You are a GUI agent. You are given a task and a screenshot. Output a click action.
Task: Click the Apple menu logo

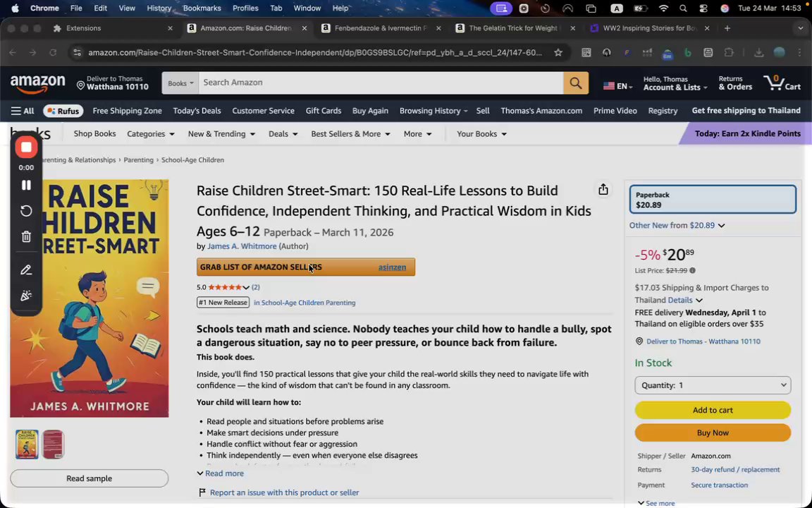point(15,8)
